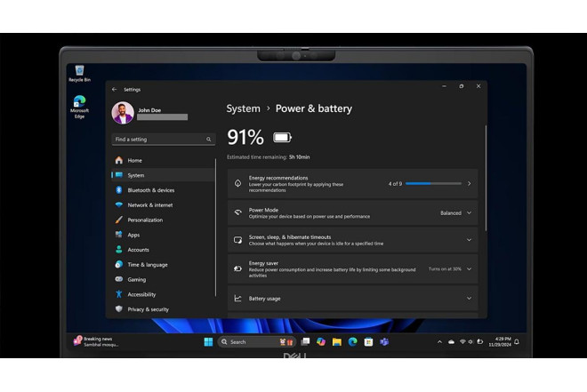Open Privacy & security settings

(163, 309)
